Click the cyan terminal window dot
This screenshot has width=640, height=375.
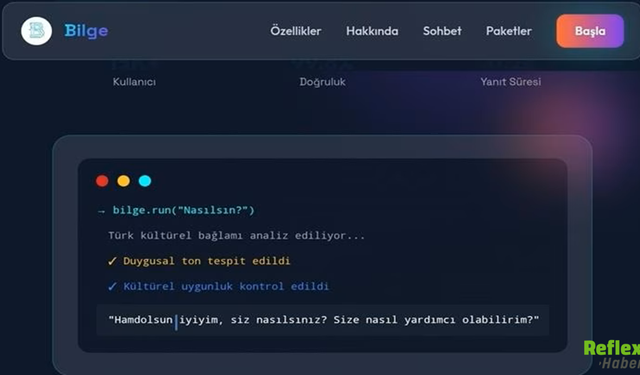click(x=144, y=181)
